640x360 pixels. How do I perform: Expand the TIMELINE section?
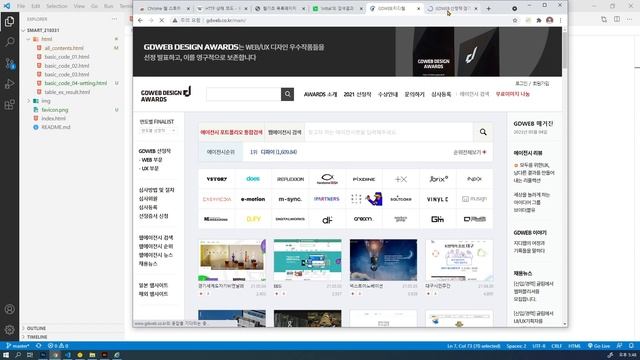coord(37,337)
